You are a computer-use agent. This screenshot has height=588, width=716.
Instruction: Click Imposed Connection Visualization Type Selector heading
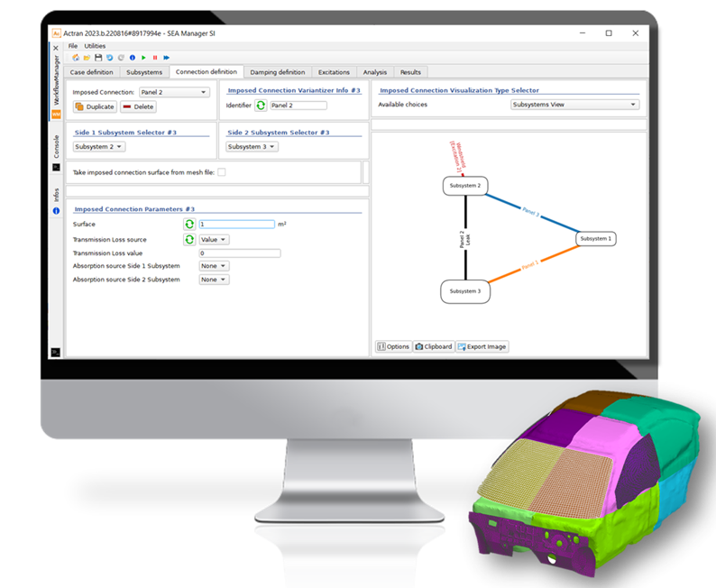(459, 90)
